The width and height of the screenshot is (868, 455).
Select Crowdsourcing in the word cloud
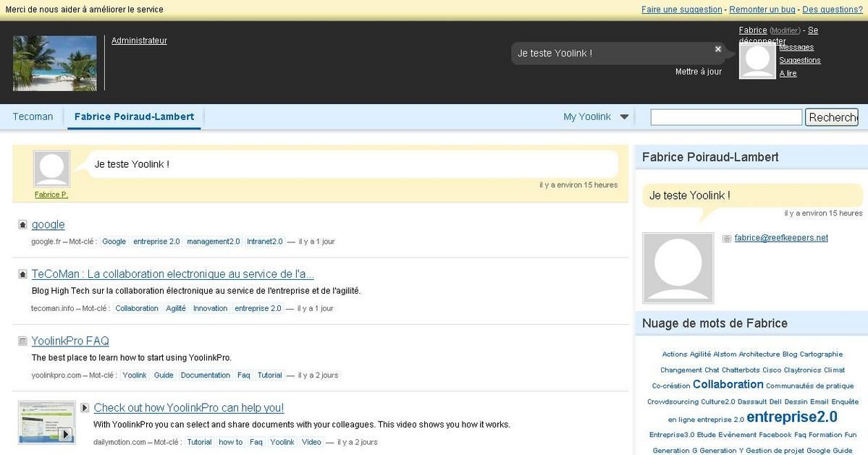(x=673, y=402)
